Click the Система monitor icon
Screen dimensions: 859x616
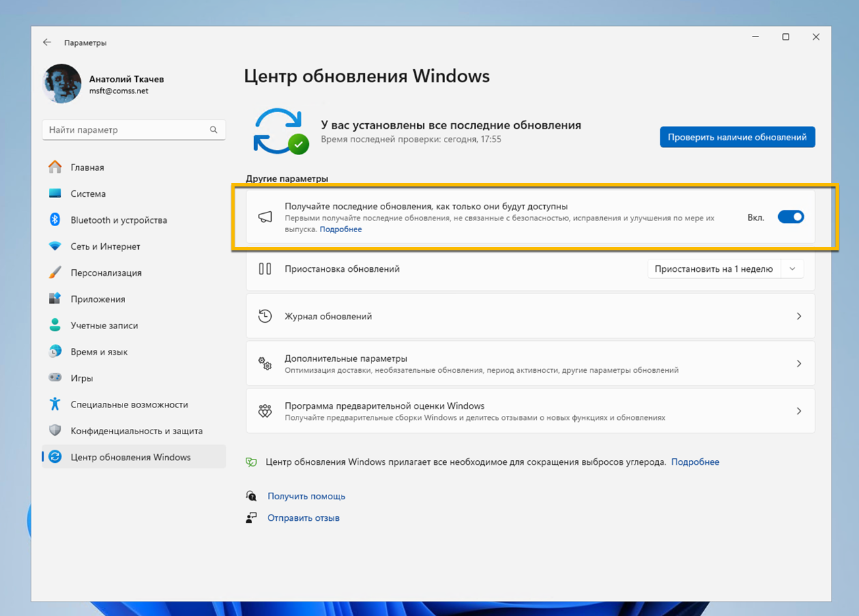click(55, 194)
